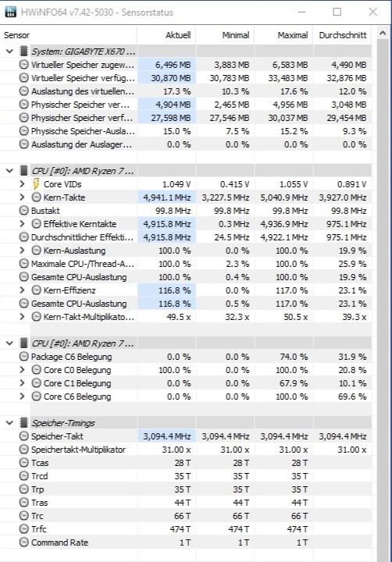The height and width of the screenshot is (562, 392).
Task: Click the lightning bolt icon beside Core VIDs
Action: [36, 184]
